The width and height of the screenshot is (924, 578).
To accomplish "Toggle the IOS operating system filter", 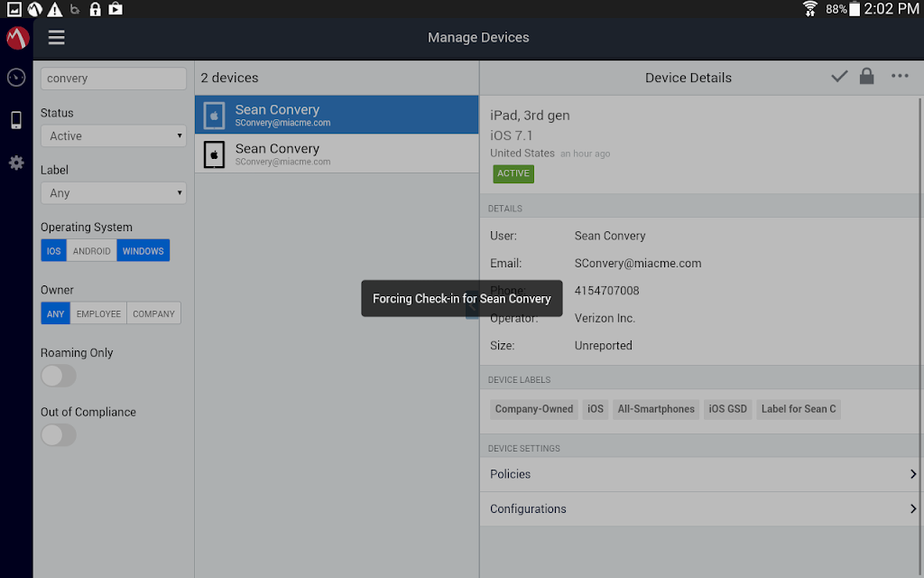I will coord(53,251).
